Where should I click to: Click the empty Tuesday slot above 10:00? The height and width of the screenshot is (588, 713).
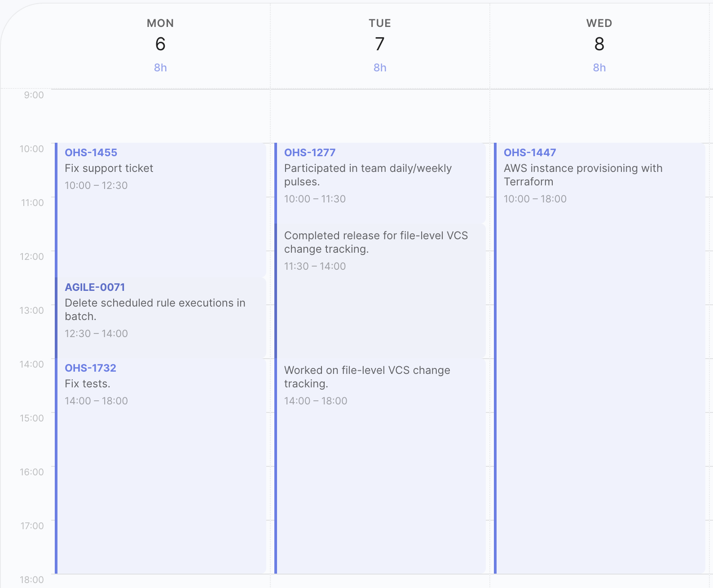click(379, 117)
